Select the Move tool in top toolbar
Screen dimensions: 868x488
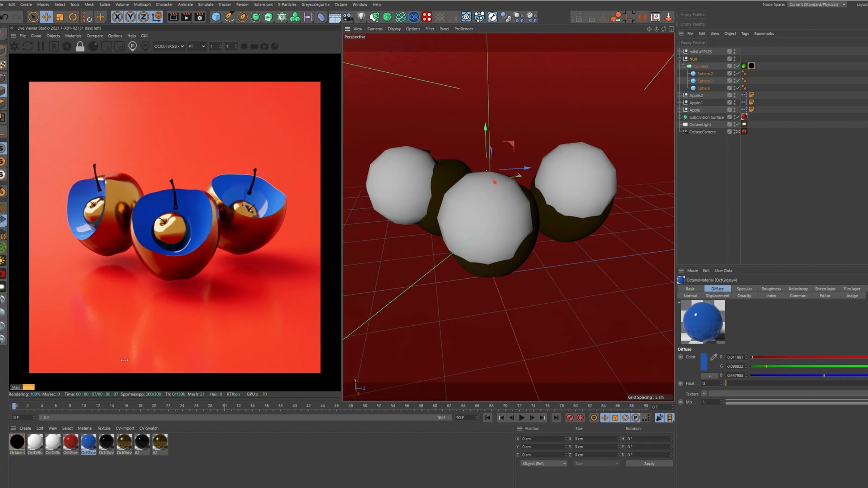tap(46, 17)
